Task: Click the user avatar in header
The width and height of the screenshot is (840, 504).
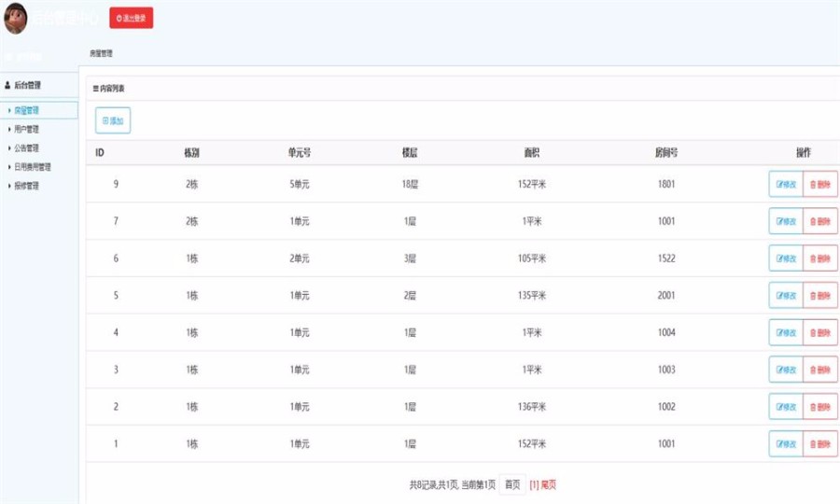Action: click(16, 18)
